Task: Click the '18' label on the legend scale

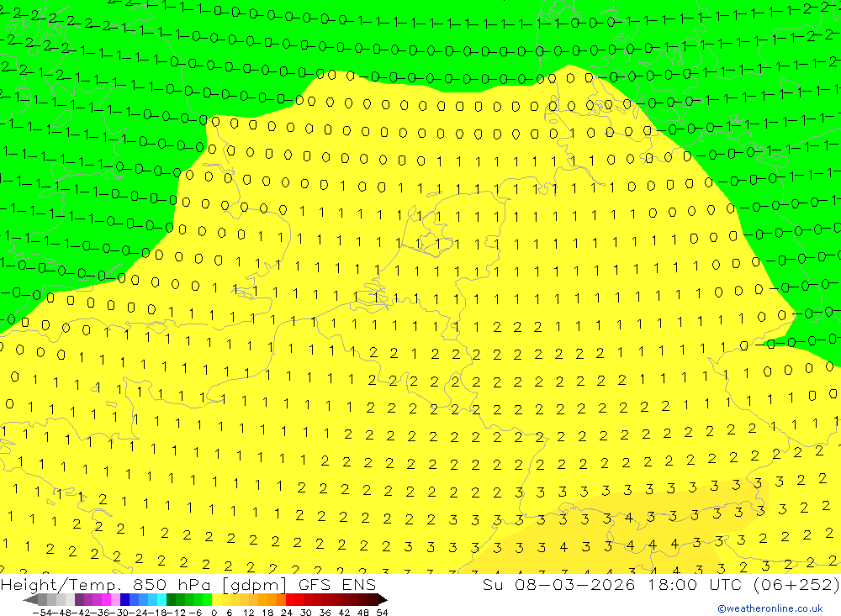Action: click(267, 613)
